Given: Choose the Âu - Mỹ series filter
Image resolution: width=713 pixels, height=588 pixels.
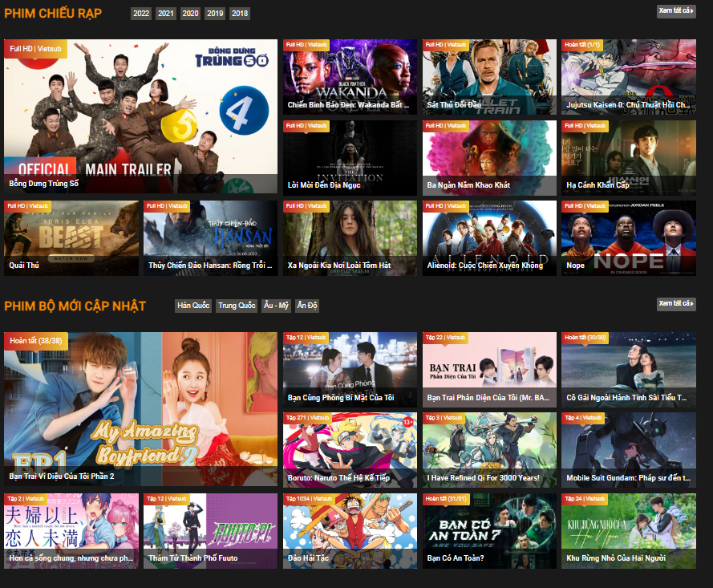Looking at the screenshot, I should 276,306.
